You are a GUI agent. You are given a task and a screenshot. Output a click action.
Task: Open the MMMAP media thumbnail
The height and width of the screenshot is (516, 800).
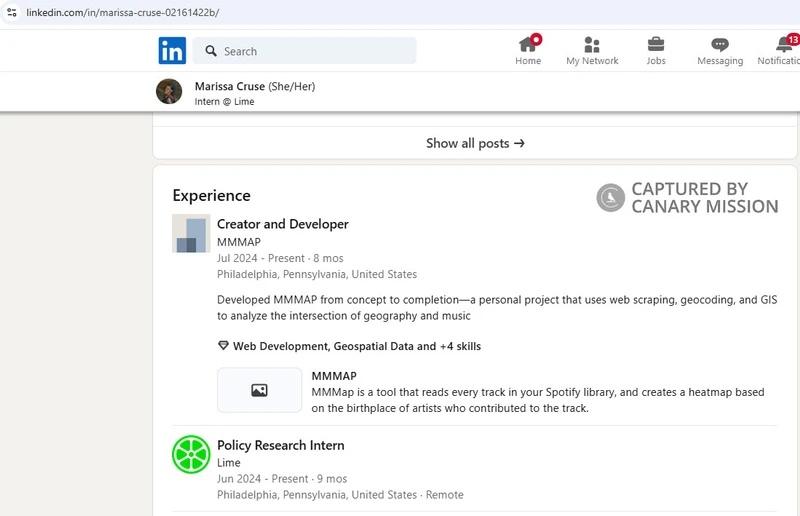tap(260, 390)
